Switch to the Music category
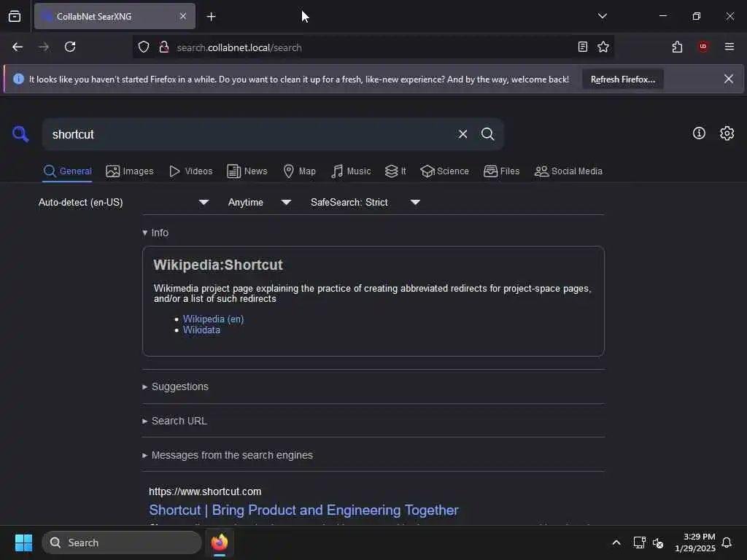The image size is (747, 560). pyautogui.click(x=351, y=171)
